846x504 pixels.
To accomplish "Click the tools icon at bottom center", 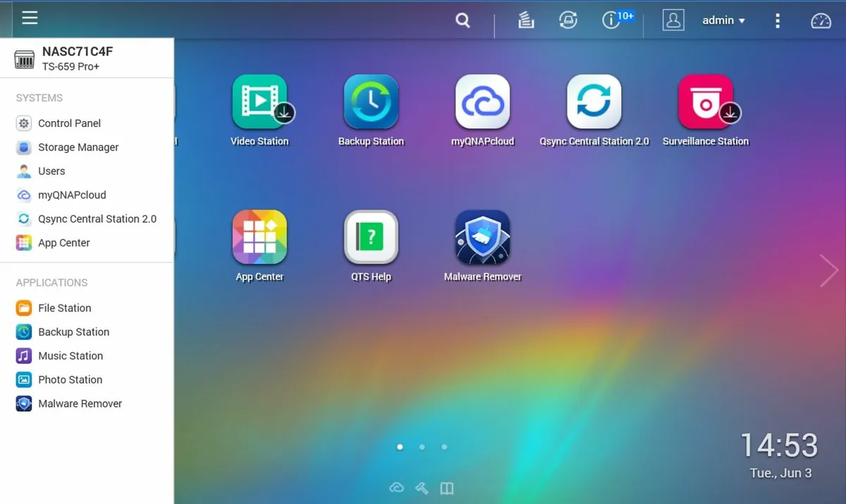I will click(x=422, y=488).
